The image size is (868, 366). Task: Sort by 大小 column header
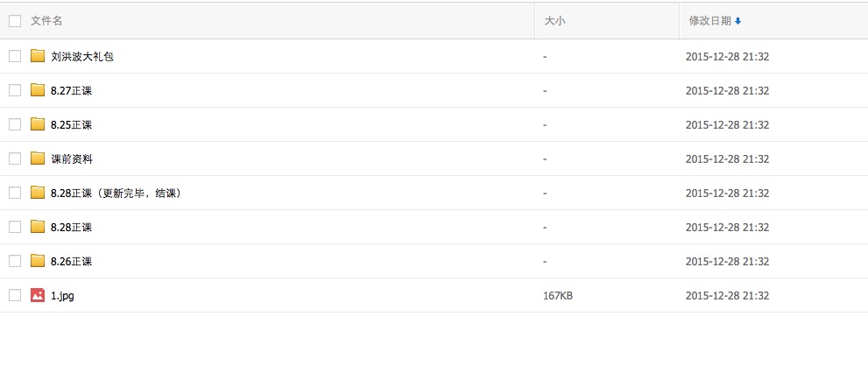(554, 21)
